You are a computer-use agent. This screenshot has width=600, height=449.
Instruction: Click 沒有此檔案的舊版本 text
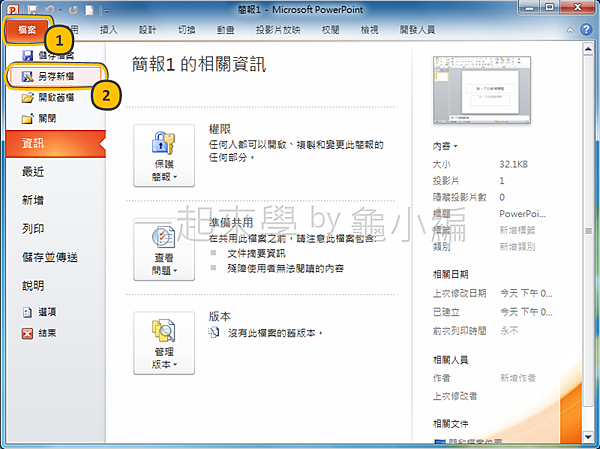click(x=276, y=333)
